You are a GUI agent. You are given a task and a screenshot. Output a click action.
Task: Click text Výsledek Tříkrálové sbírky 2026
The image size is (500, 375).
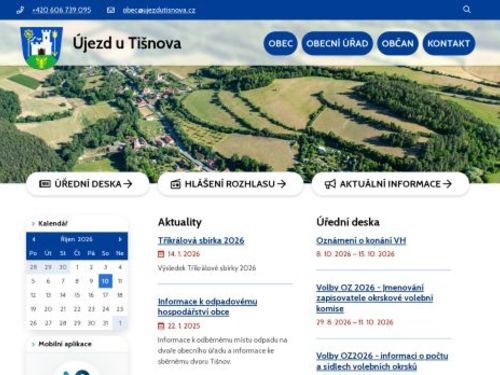(207, 268)
